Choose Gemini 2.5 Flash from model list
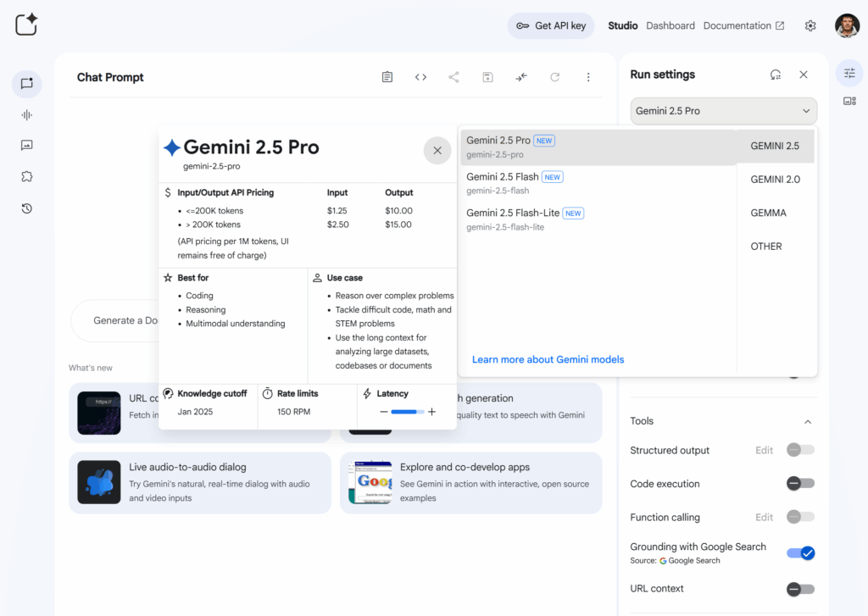The image size is (868, 616). [x=598, y=183]
